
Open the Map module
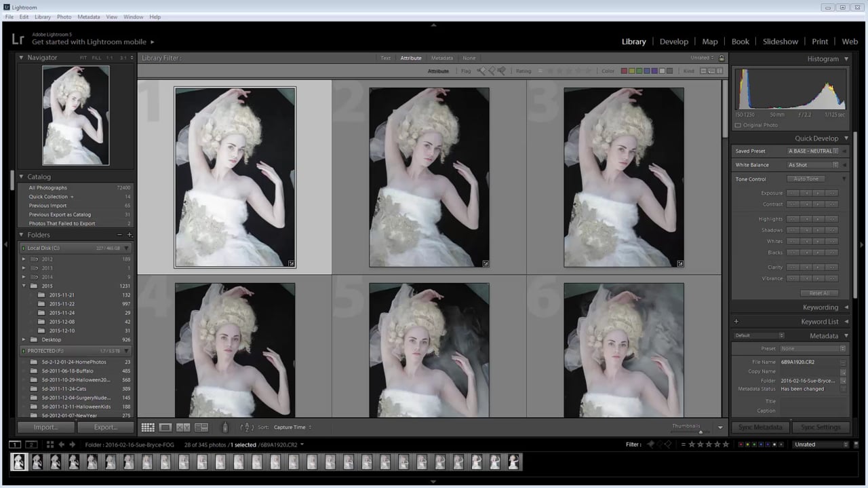pyautogui.click(x=710, y=41)
